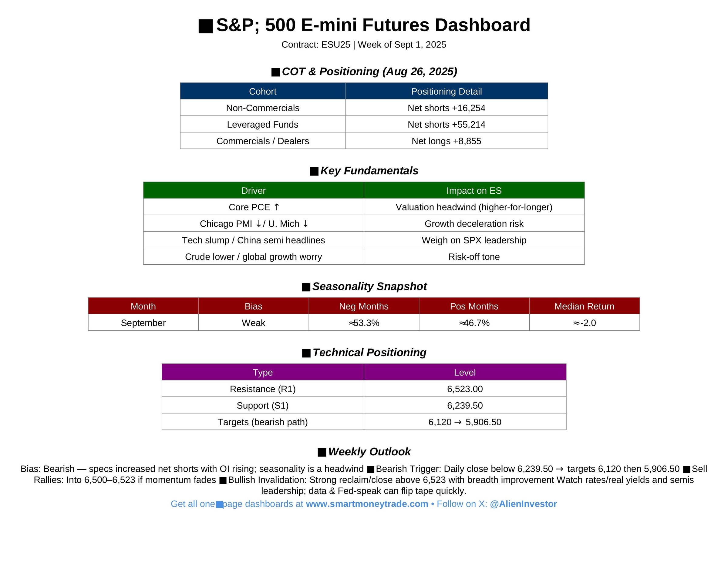Click the square icon before Seasonality Snapshot heading
728x562 pixels.
[x=306, y=287]
